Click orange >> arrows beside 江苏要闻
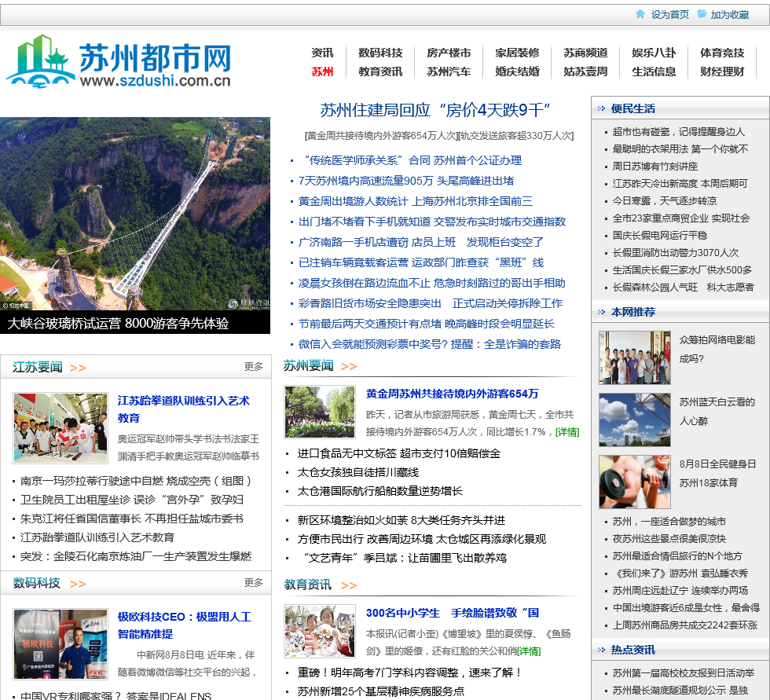 point(78,368)
